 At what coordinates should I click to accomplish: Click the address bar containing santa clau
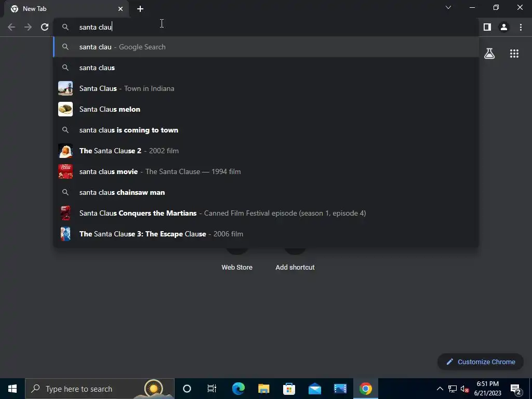tap(267, 27)
